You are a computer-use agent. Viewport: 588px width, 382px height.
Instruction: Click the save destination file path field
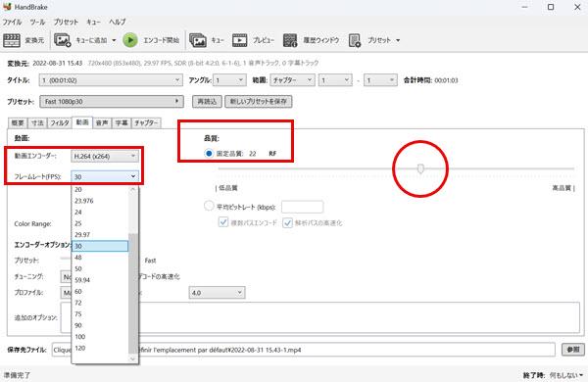tap(304, 350)
